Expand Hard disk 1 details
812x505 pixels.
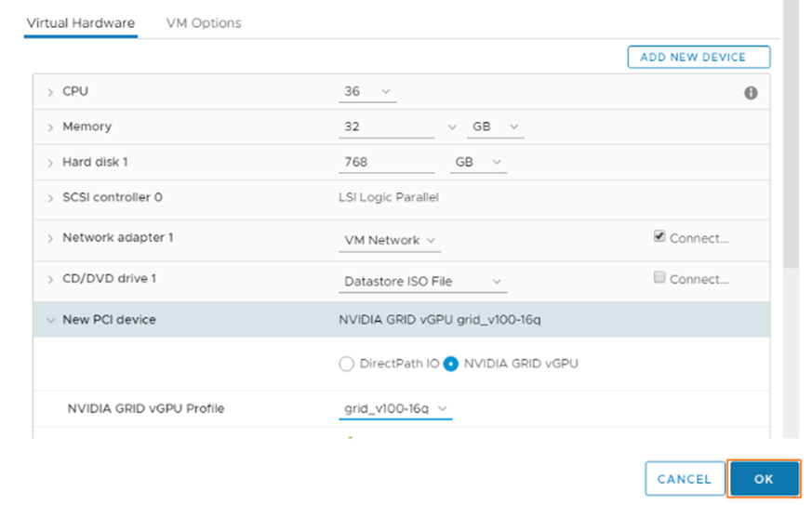[50, 163]
